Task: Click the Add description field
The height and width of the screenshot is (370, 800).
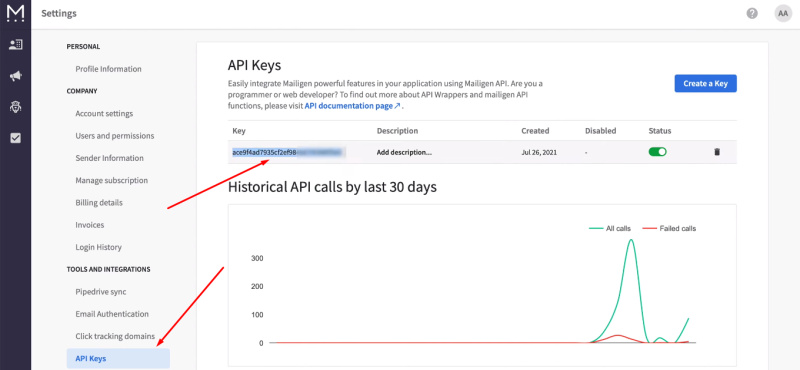Action: tap(404, 152)
